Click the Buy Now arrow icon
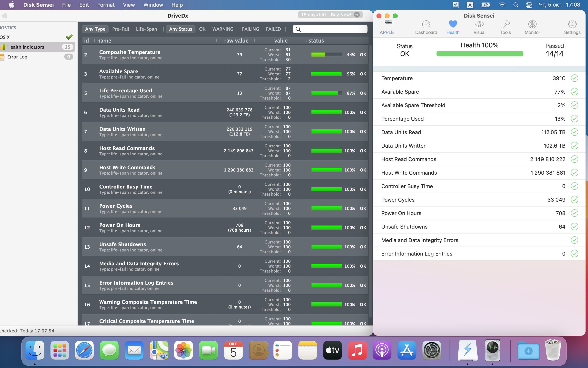This screenshot has height=368, width=588. coord(357,15)
